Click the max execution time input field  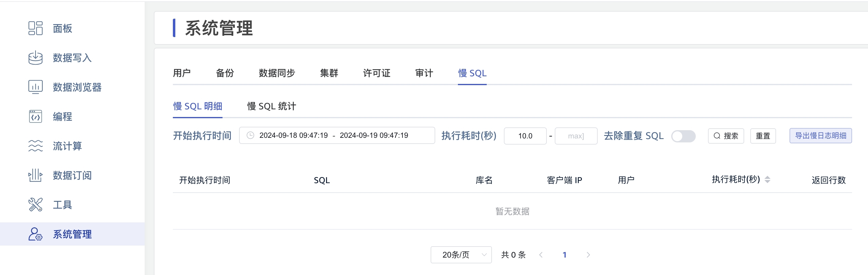click(576, 136)
